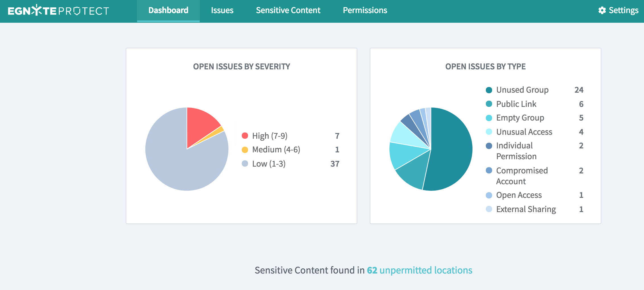Switch to the Issues tab
Image resolution: width=644 pixels, height=290 pixels.
tap(222, 11)
